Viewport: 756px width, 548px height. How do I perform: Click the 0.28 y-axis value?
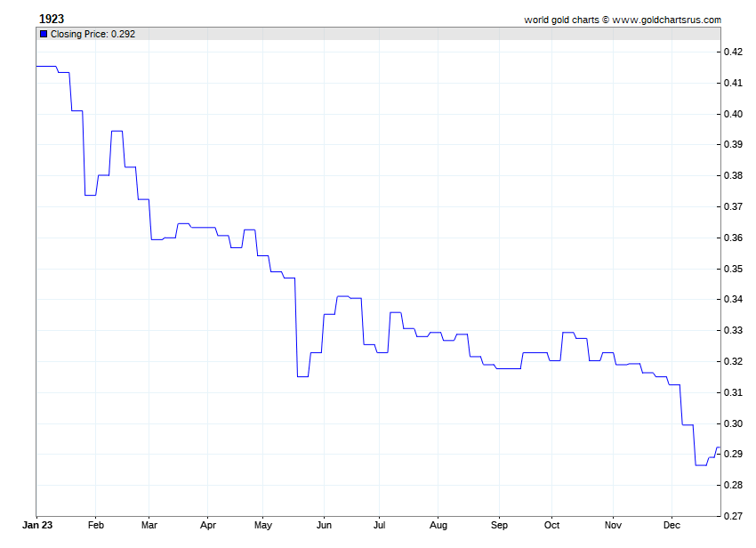click(733, 486)
